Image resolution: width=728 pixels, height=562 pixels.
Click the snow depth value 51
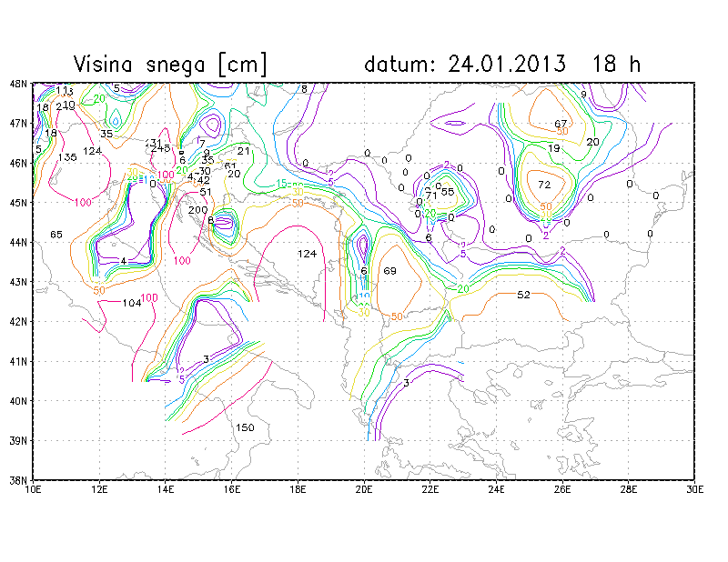206,192
